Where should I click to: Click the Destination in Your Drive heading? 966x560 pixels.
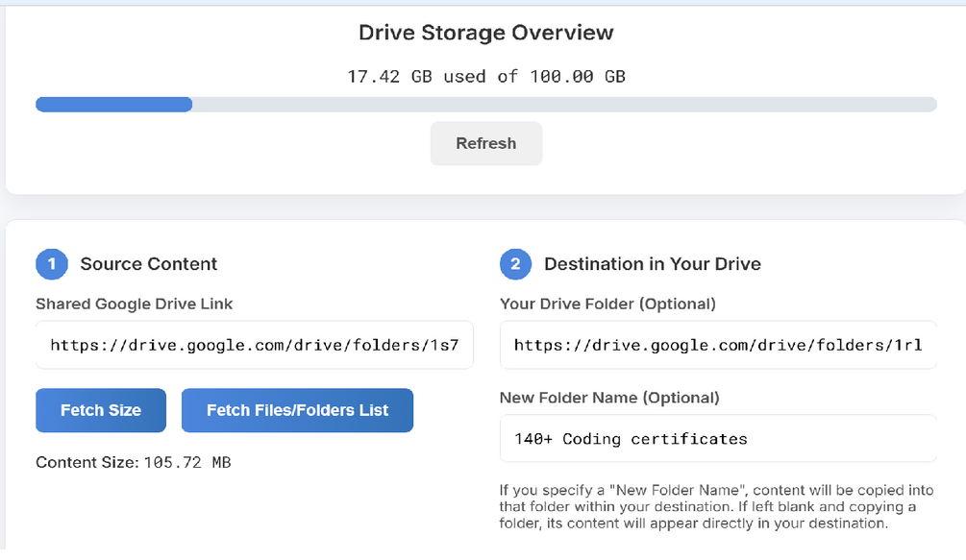652,264
